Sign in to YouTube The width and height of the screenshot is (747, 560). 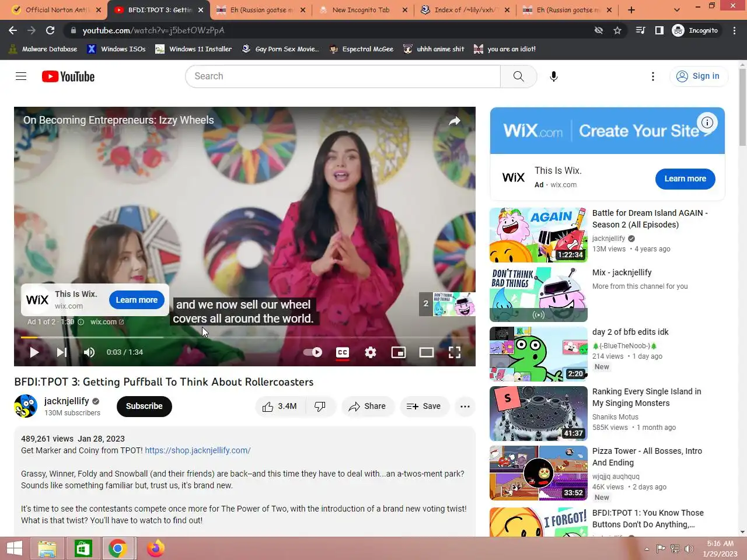698,76
